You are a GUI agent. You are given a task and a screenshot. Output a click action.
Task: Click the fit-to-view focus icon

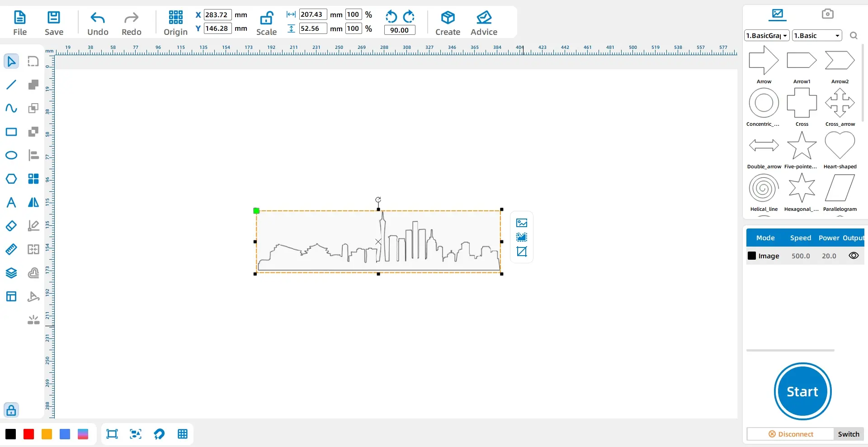(136, 434)
